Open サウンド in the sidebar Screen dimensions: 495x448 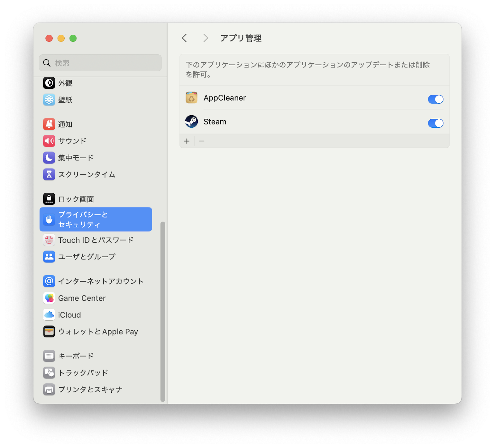tap(72, 141)
